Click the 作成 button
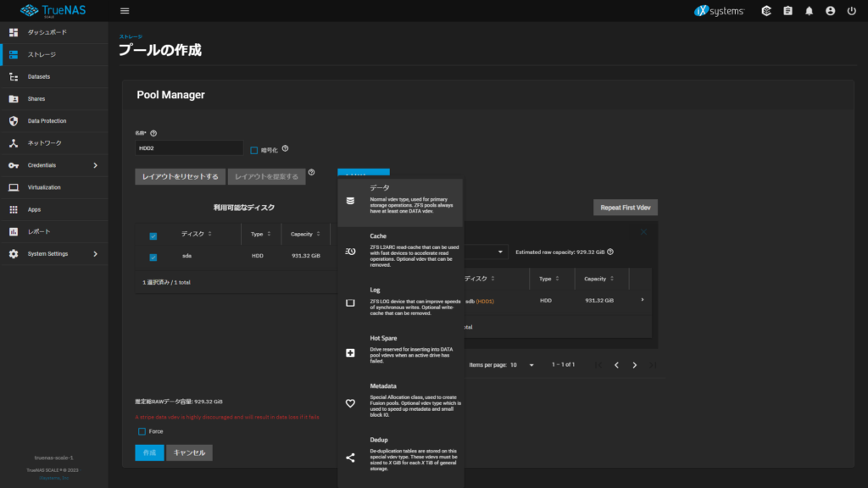Image resolution: width=868 pixels, height=488 pixels. click(149, 452)
